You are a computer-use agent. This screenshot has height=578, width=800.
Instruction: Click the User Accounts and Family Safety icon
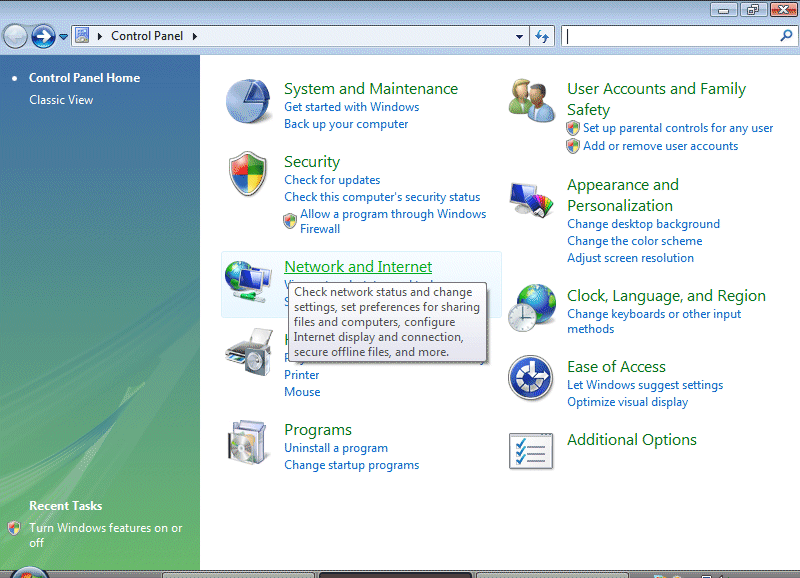[531, 101]
